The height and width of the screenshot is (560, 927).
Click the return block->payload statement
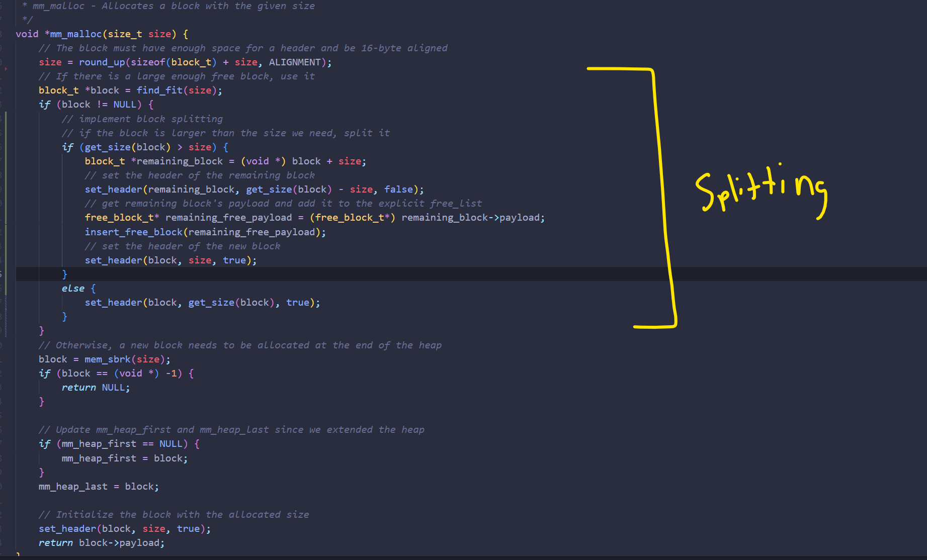[x=101, y=543]
